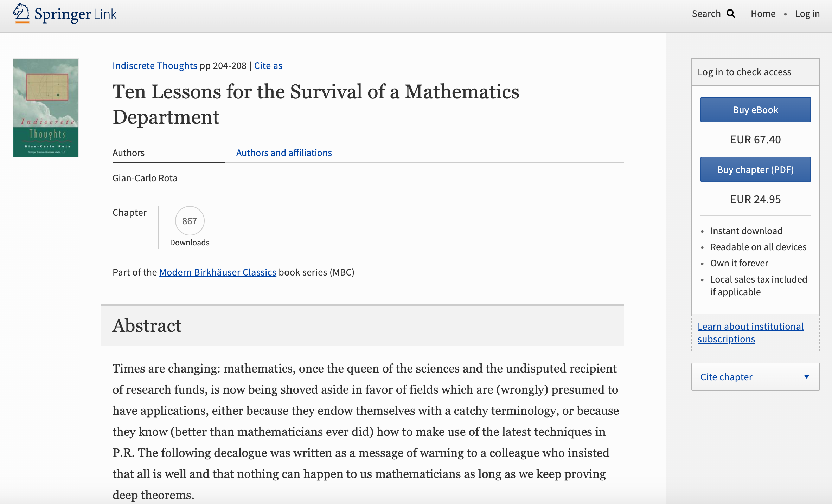Click the Abstract section heading
Viewport: 832px width, 504px height.
click(147, 325)
